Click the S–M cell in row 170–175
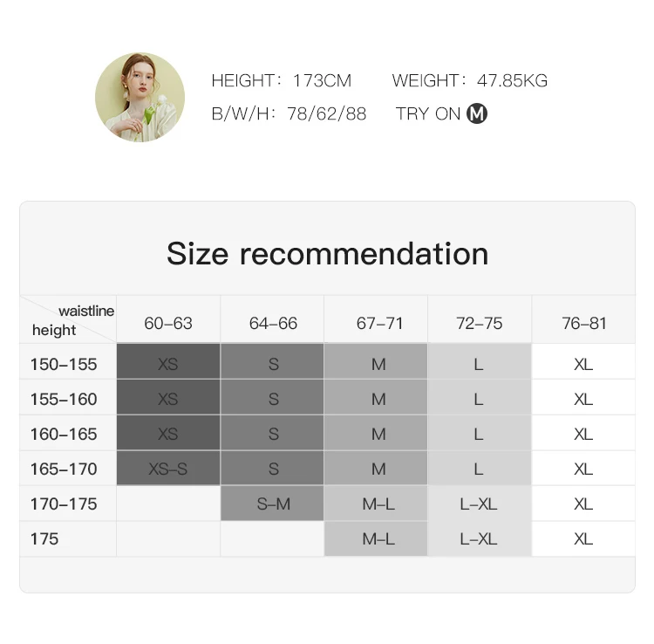Viewport: 654px width, 644px height. tap(273, 504)
